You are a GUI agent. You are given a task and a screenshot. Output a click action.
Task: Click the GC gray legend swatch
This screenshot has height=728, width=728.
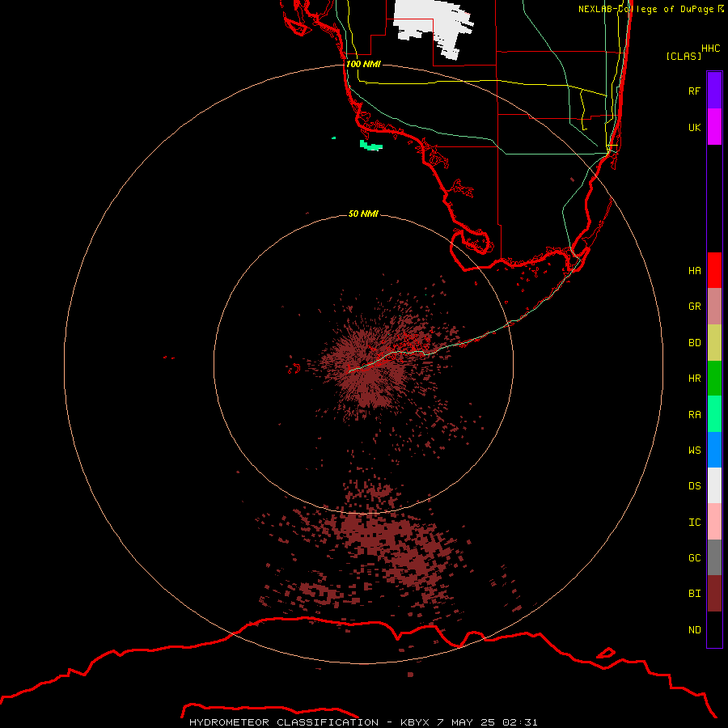[x=714, y=557]
